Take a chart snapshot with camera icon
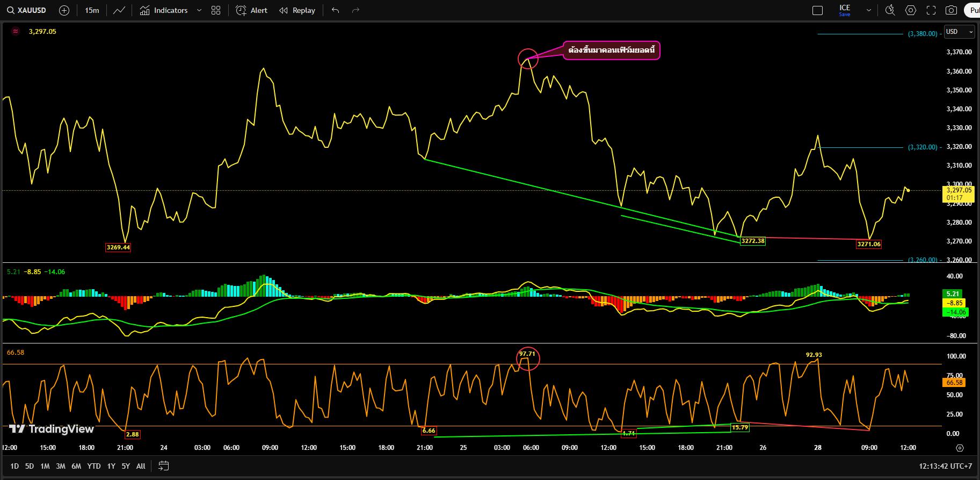The height and width of the screenshot is (480, 980). (951, 10)
